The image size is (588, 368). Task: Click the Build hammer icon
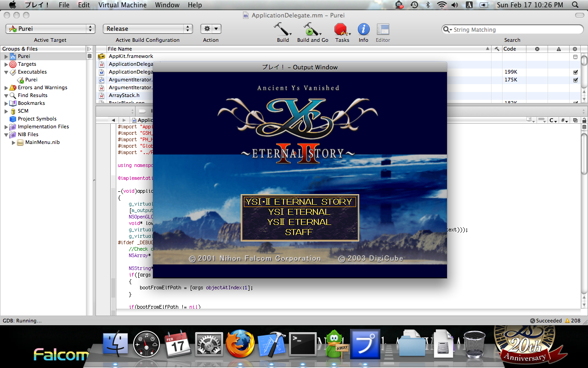pyautogui.click(x=283, y=29)
